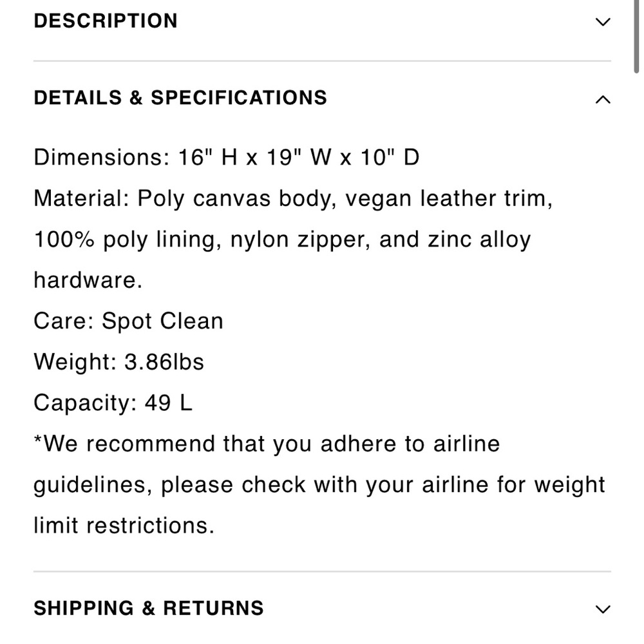Screen dimensions: 644x644
Task: Select the Care: Spot Clean line
Action: (x=129, y=321)
